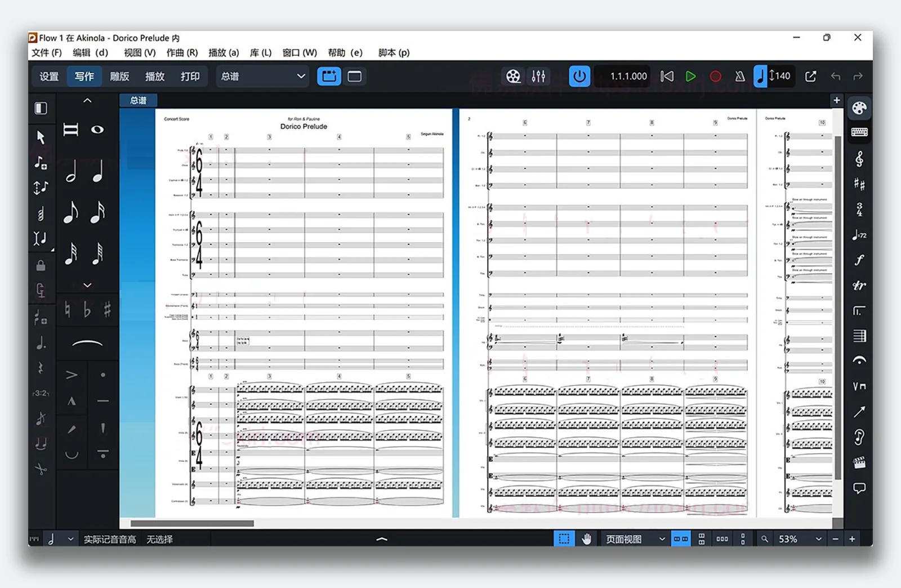Toggle tuplet 3:2 input
The image size is (901, 588).
pos(41,393)
